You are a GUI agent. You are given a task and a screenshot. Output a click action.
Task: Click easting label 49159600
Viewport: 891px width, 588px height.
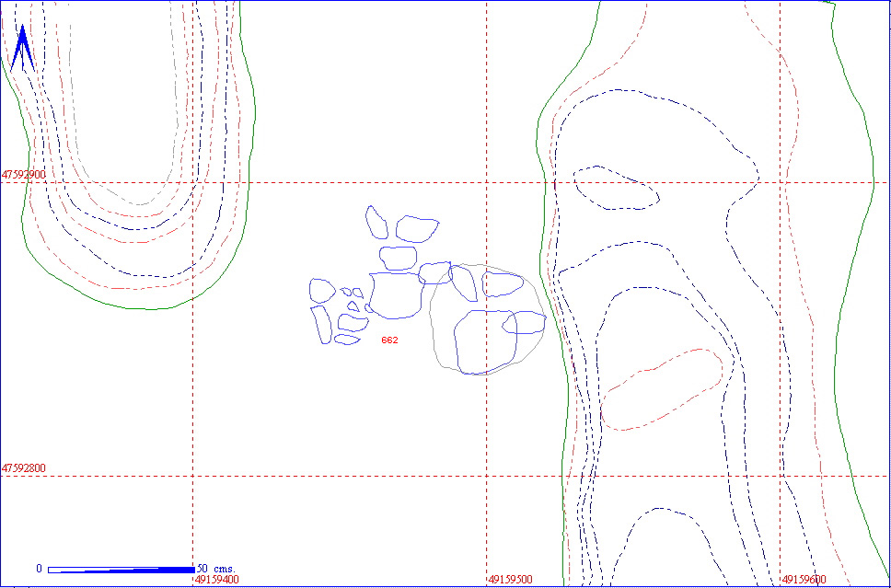click(804, 580)
